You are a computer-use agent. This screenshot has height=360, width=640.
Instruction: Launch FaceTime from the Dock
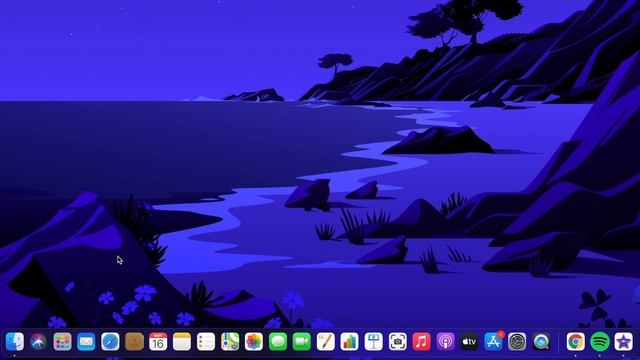302,342
